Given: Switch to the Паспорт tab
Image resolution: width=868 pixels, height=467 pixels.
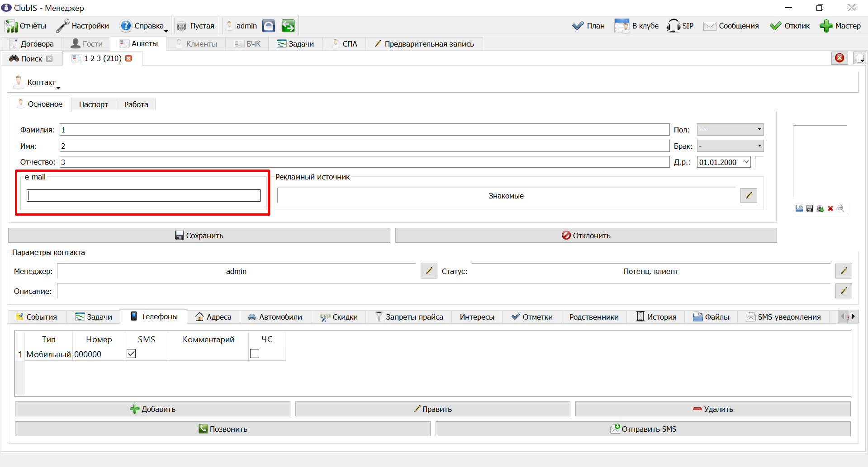Looking at the screenshot, I should point(94,104).
